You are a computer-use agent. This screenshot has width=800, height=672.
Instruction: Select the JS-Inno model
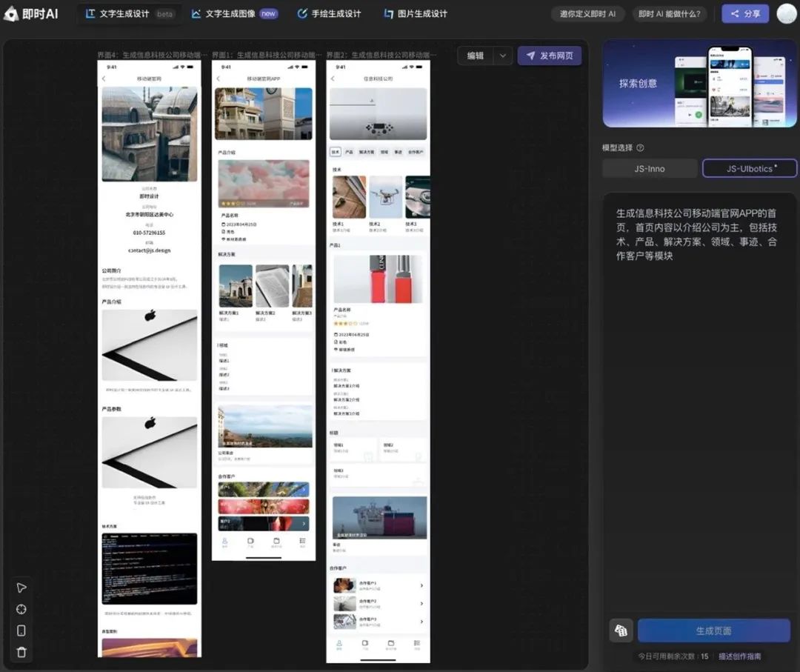click(x=649, y=168)
